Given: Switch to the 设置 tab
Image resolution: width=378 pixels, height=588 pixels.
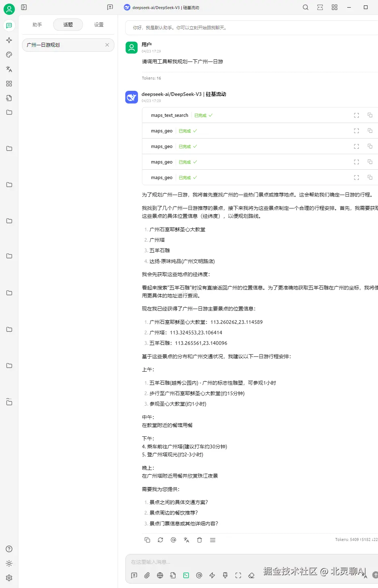Looking at the screenshot, I should (x=99, y=25).
